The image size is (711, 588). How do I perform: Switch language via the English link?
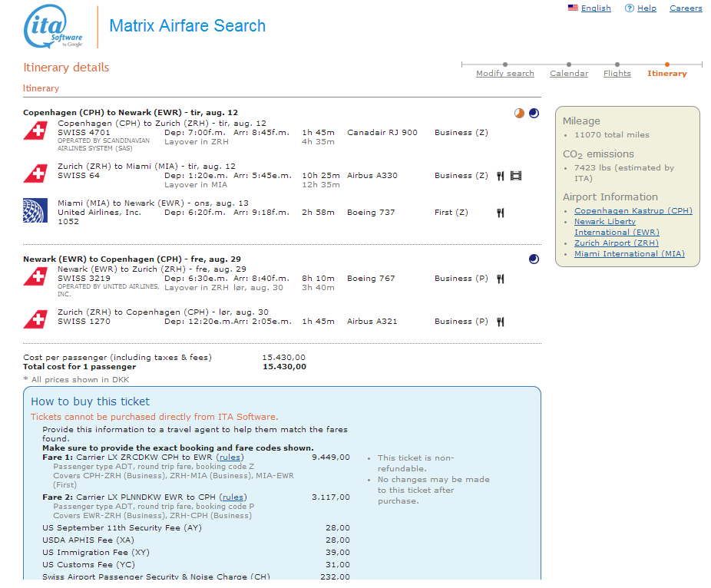click(596, 8)
